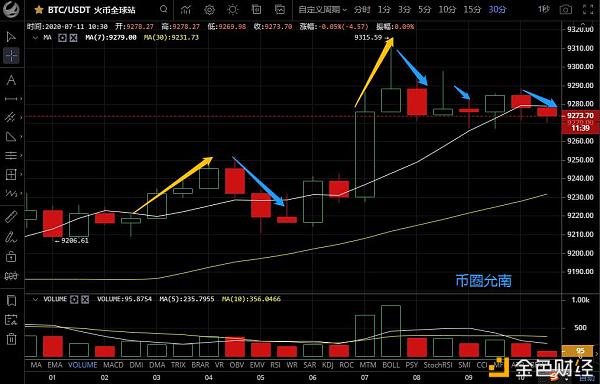The height and width of the screenshot is (384, 600).
Task: Click the image edit icon in left toolbar
Action: (11, 320)
